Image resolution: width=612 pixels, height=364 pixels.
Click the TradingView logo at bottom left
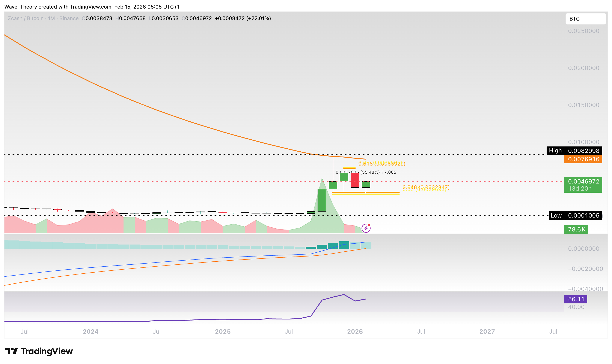[x=39, y=351]
